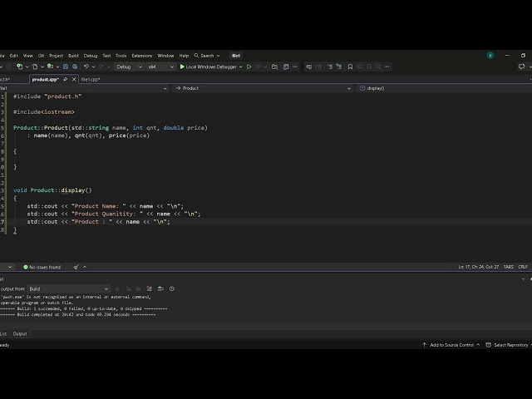This screenshot has height=399, width=532.
Task: Open the View menu
Action: (27, 56)
